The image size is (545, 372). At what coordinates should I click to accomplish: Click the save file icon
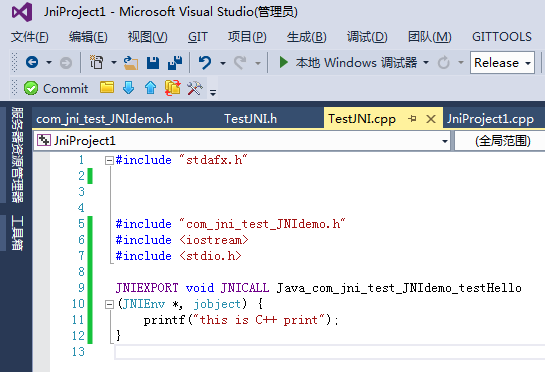tap(153, 63)
